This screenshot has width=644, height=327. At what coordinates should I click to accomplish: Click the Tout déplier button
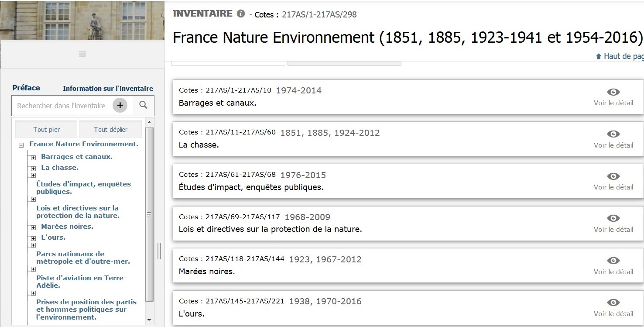pos(111,129)
